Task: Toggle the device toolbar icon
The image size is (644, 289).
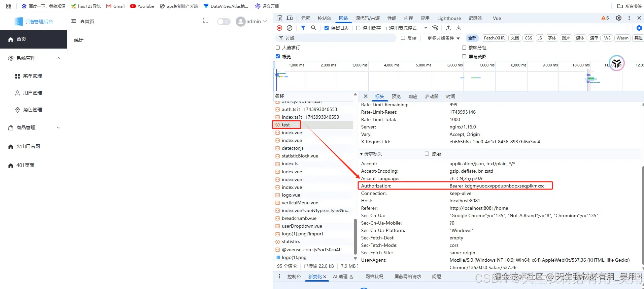Action: (290, 18)
